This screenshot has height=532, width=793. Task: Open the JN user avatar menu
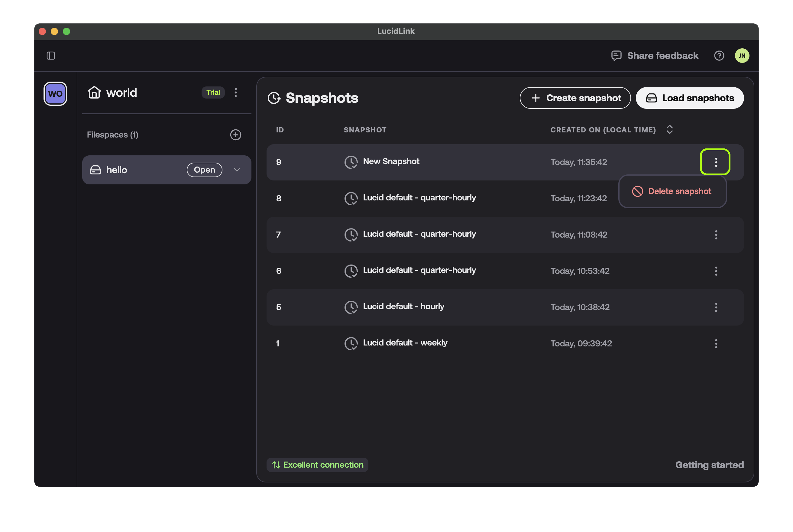click(x=742, y=56)
